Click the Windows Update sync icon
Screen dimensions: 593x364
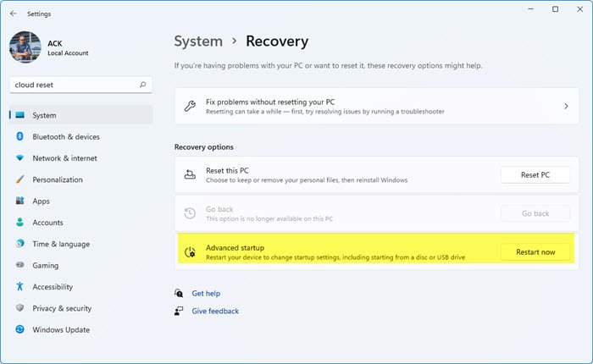point(20,329)
